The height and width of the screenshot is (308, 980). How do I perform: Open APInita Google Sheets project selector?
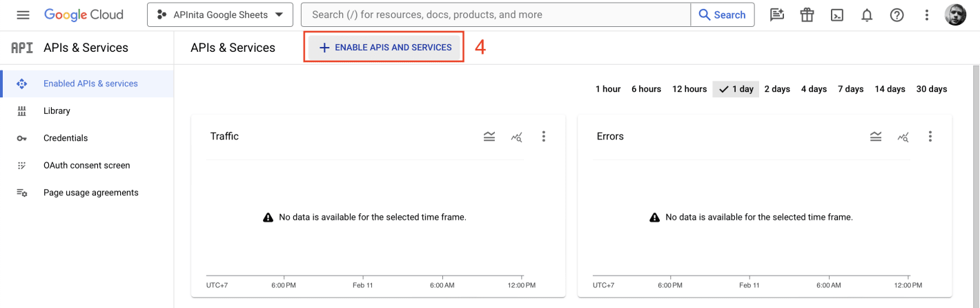(x=219, y=15)
